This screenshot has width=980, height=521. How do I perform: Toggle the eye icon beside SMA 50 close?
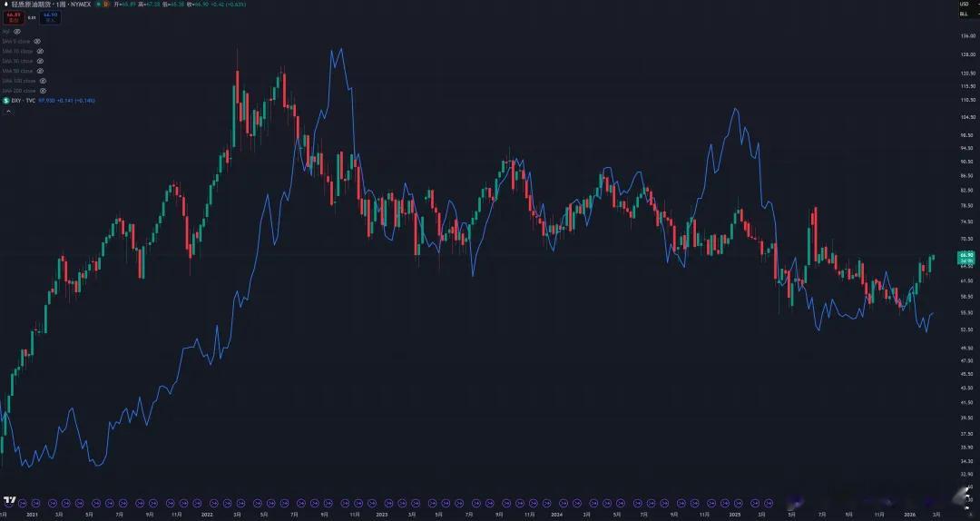click(40, 71)
